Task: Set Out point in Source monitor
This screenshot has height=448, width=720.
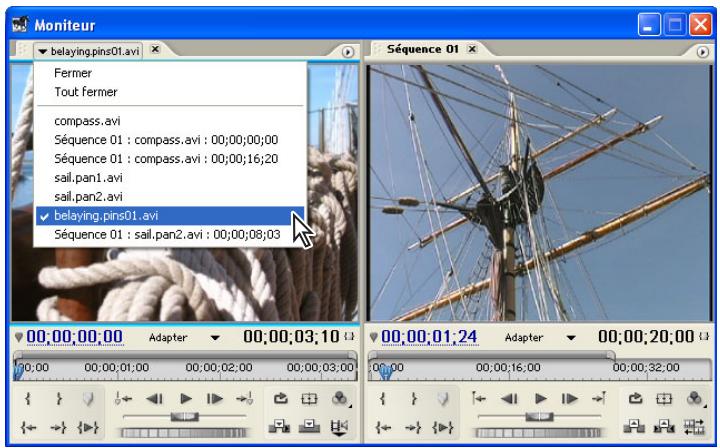Action: pos(59,398)
